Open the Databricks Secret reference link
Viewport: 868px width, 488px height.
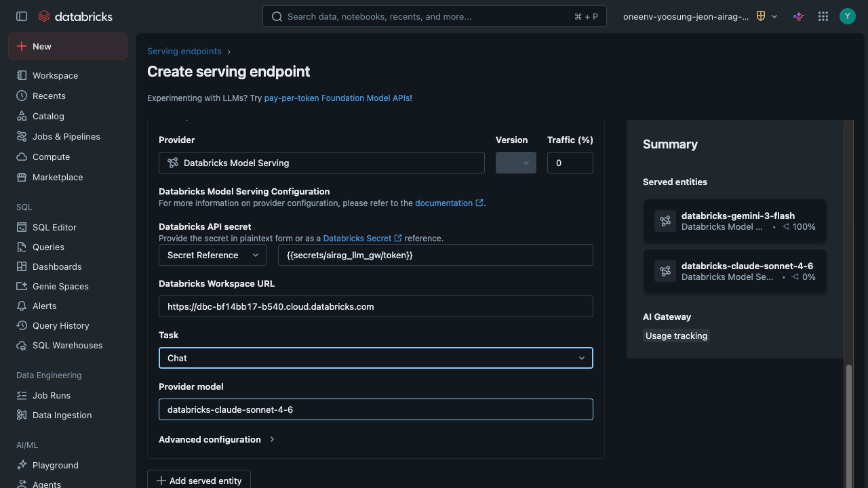[363, 238]
